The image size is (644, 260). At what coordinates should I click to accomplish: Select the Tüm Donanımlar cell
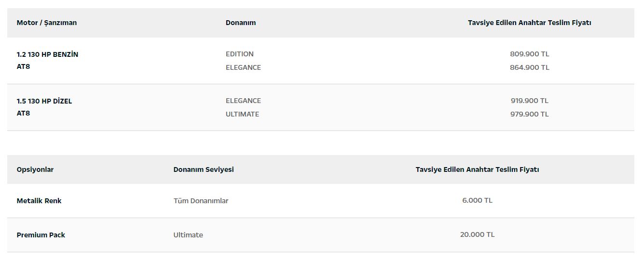coord(201,201)
